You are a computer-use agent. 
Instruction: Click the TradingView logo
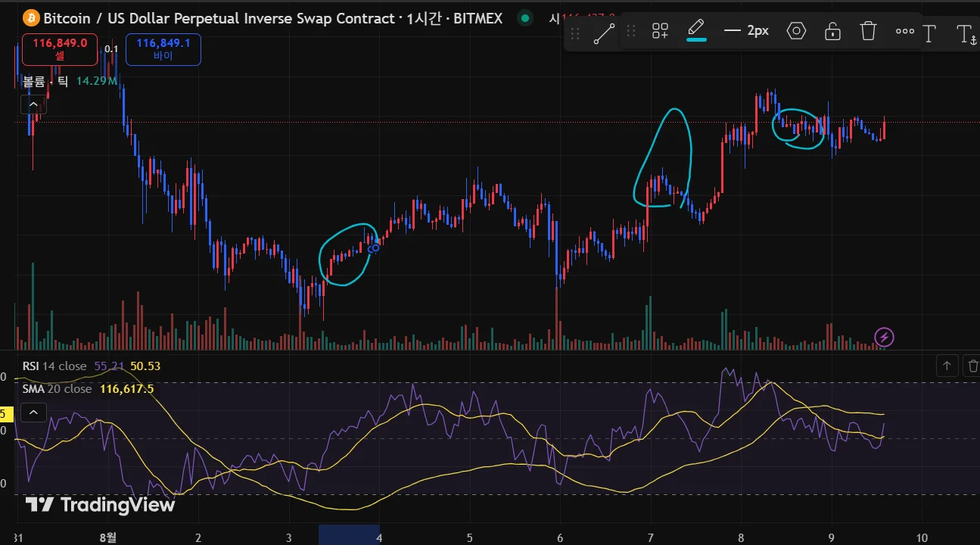point(100,505)
